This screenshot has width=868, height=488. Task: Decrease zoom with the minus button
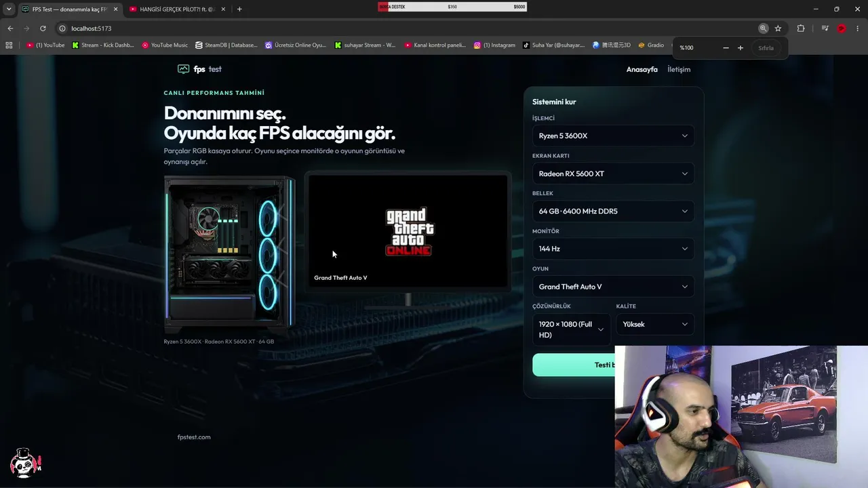click(x=726, y=48)
